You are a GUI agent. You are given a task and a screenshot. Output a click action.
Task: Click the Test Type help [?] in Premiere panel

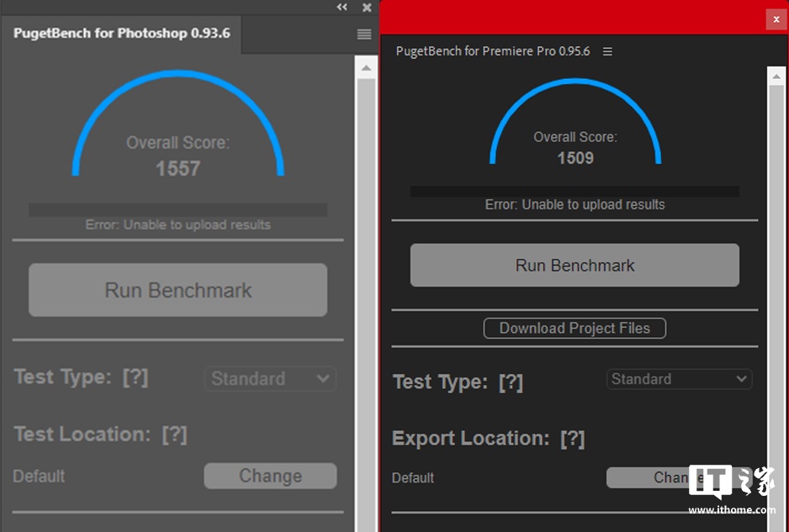pyautogui.click(x=511, y=382)
